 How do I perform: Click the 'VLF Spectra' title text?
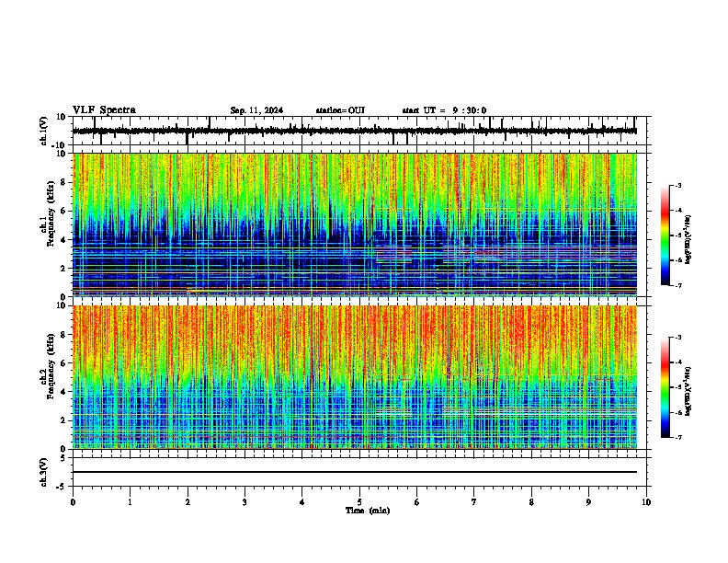point(104,110)
